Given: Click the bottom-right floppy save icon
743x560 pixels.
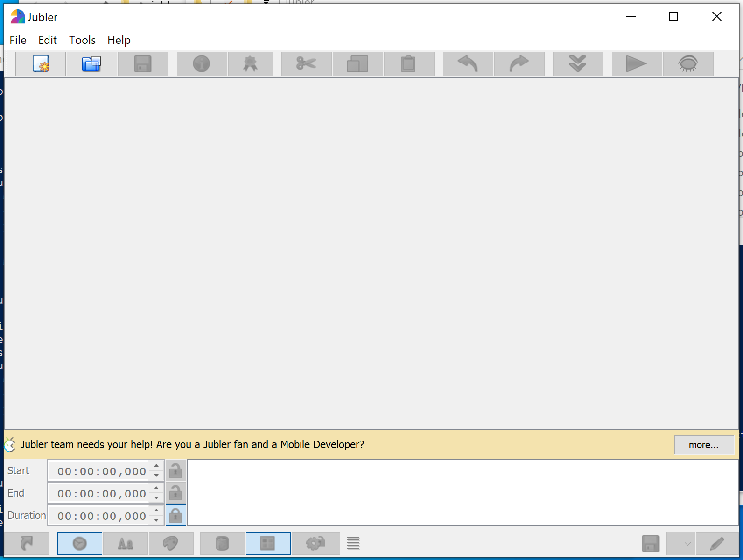Looking at the screenshot, I should (x=651, y=544).
